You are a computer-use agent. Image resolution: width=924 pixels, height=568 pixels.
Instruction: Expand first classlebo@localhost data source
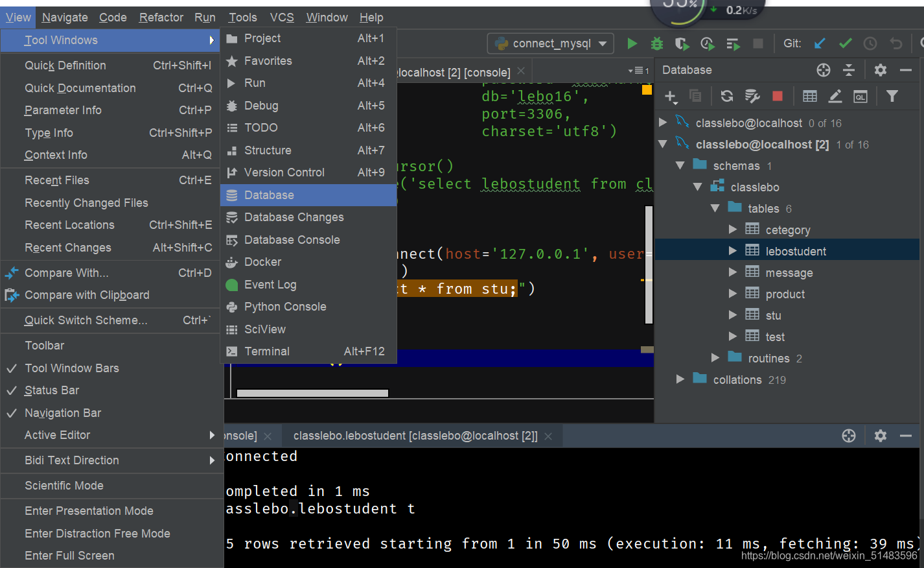663,123
